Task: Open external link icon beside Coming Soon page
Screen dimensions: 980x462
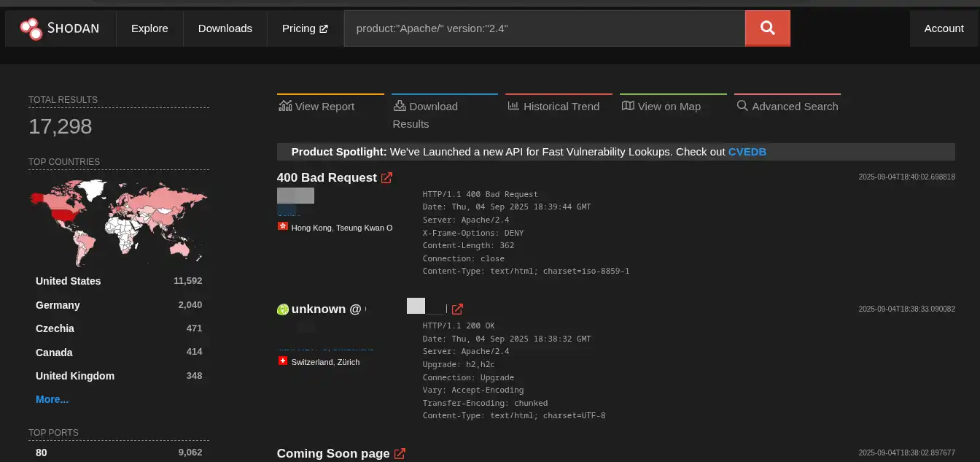Action: click(400, 454)
